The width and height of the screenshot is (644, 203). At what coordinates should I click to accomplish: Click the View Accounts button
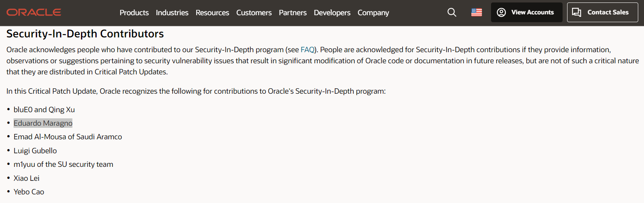coord(526,12)
